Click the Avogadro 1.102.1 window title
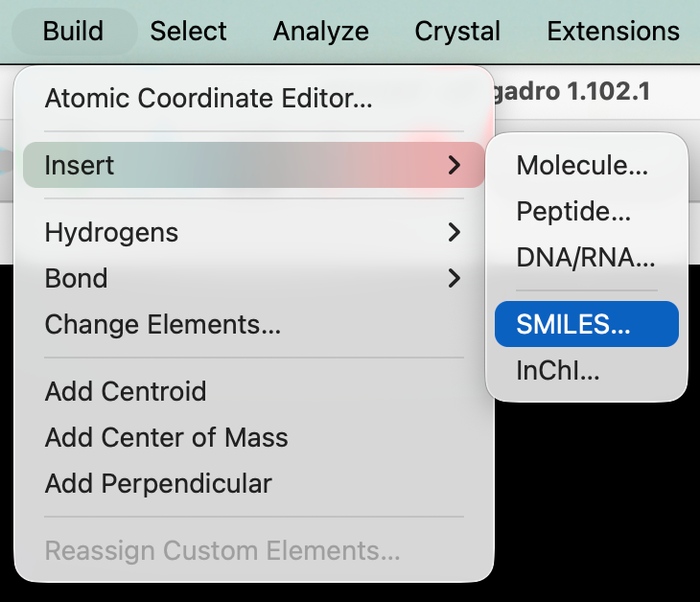 click(581, 92)
